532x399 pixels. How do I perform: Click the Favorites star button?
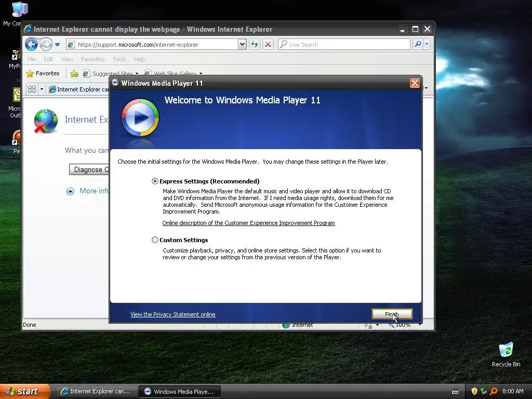pos(43,73)
